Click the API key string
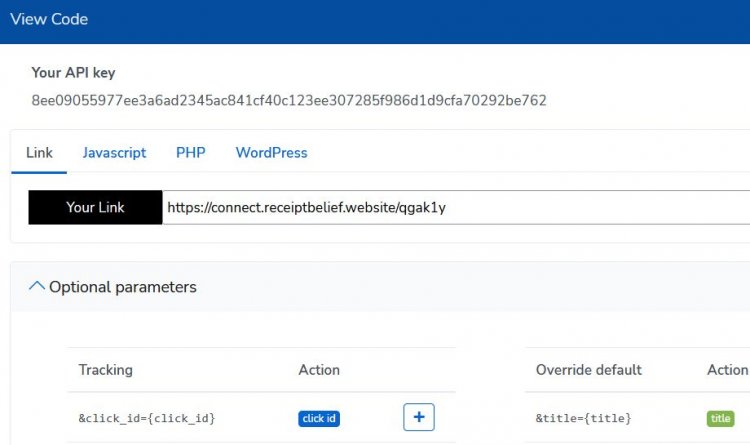This screenshot has width=750, height=445. tap(289, 100)
